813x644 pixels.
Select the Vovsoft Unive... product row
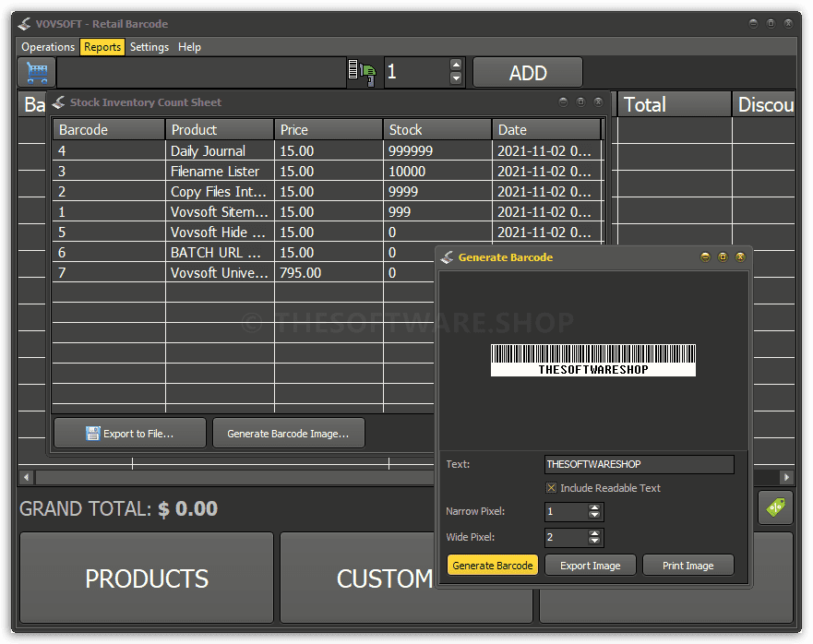point(244,273)
